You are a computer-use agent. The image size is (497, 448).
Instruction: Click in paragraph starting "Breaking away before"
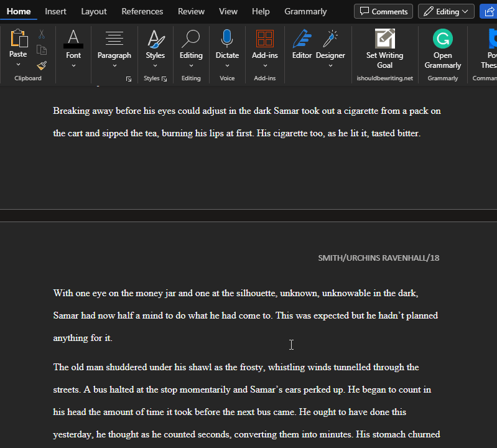246,122
